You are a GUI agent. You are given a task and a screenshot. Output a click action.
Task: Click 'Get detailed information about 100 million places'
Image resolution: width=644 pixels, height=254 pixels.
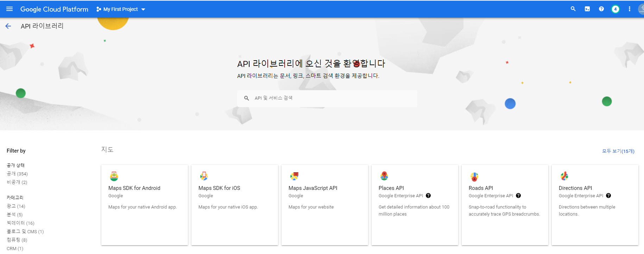(414, 211)
